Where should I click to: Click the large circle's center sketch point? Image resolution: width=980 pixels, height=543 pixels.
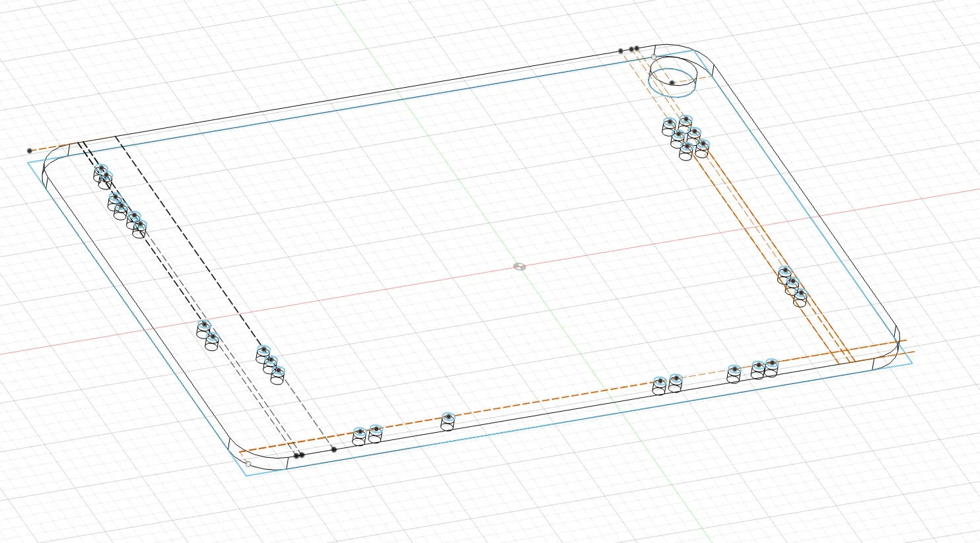[672, 82]
